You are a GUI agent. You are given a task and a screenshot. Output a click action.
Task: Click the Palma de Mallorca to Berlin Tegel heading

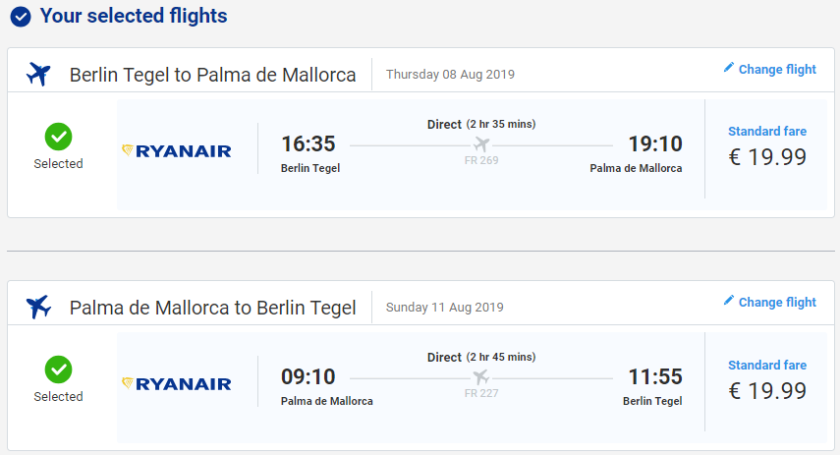[212, 308]
